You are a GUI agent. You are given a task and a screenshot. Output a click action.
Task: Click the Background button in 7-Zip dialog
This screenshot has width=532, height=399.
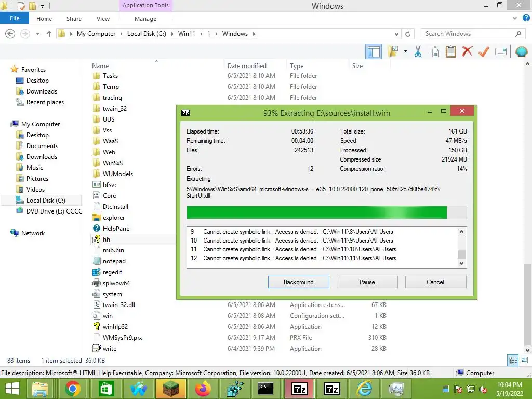click(299, 282)
